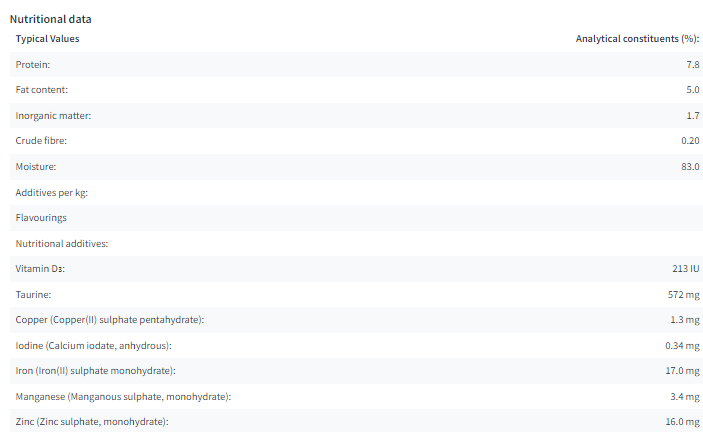The image size is (703, 432).
Task: Select the 'Moisture:' label
Action: pos(35,167)
